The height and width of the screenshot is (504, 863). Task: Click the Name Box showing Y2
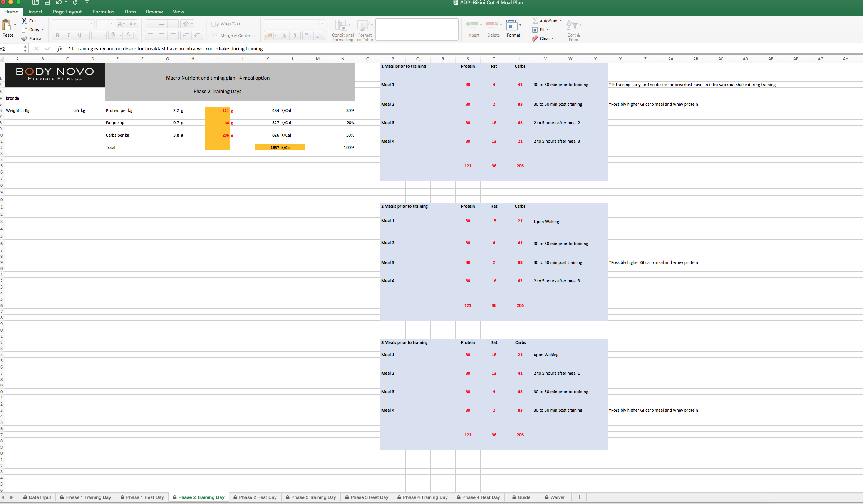click(12, 49)
